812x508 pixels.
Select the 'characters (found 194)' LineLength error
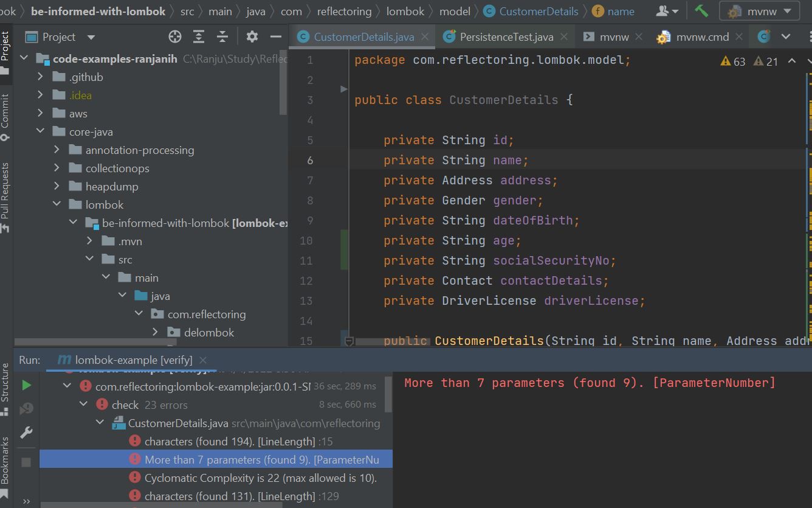pyautogui.click(x=216, y=442)
